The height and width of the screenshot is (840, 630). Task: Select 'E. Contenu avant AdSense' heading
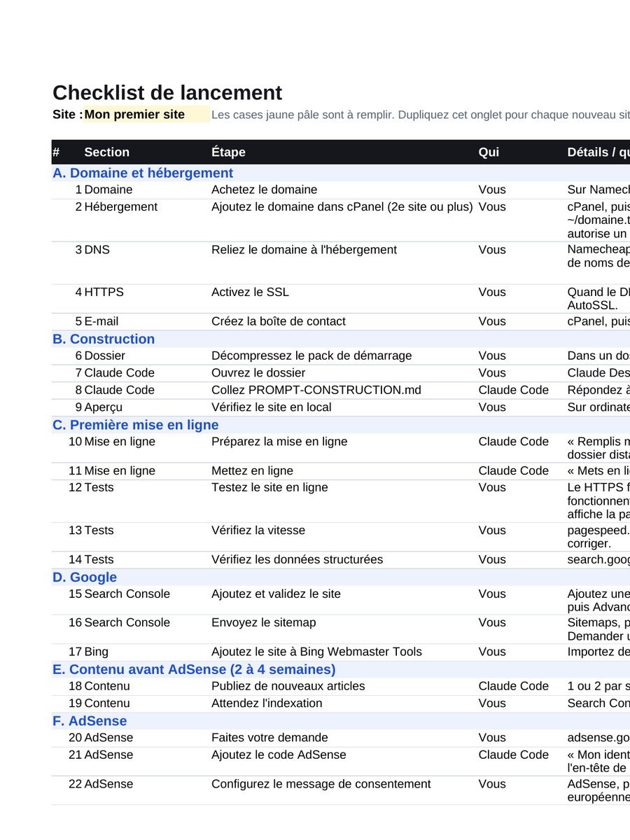(194, 669)
